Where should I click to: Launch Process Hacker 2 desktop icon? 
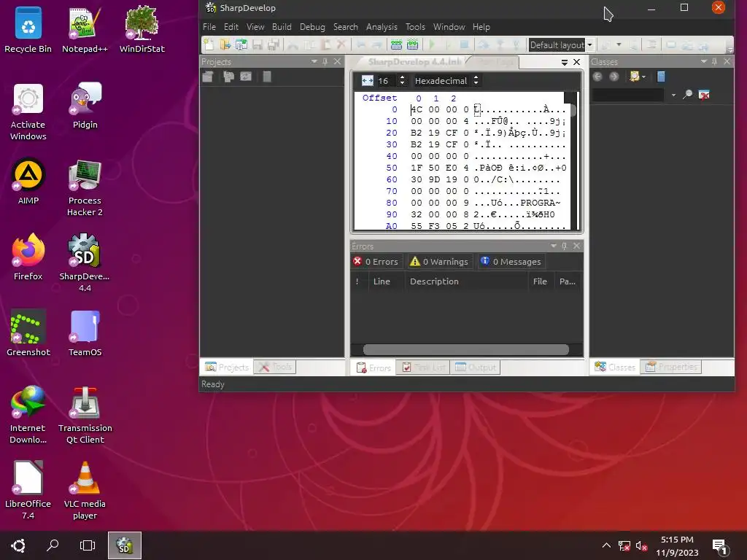pos(85,188)
